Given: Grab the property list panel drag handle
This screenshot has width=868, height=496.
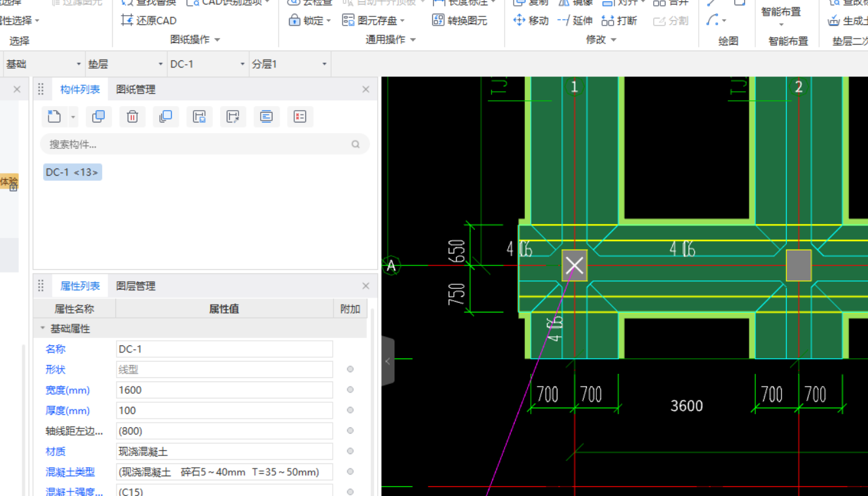Looking at the screenshot, I should [41, 286].
